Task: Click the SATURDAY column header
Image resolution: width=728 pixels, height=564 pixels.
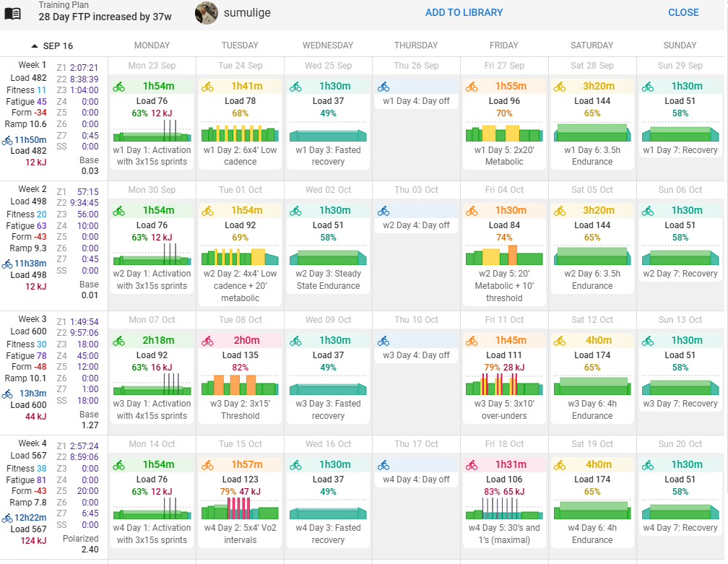Action: [x=592, y=45]
